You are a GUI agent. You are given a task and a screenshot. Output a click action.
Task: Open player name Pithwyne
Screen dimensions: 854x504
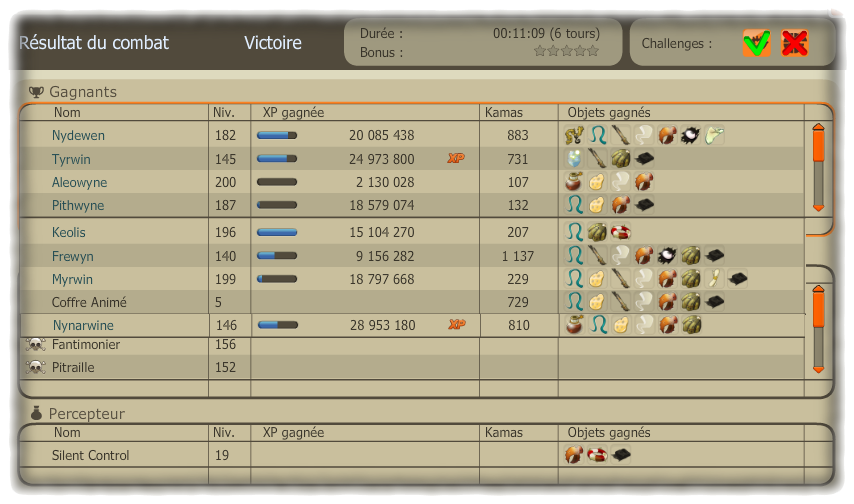(x=78, y=205)
